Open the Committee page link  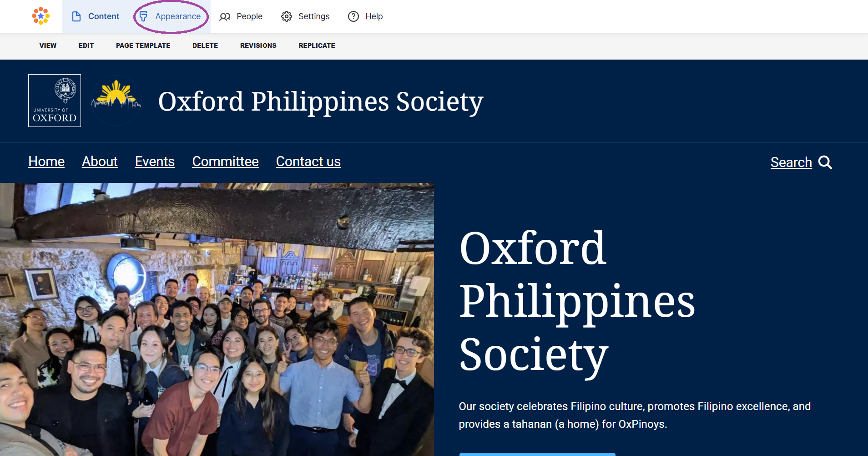click(225, 162)
